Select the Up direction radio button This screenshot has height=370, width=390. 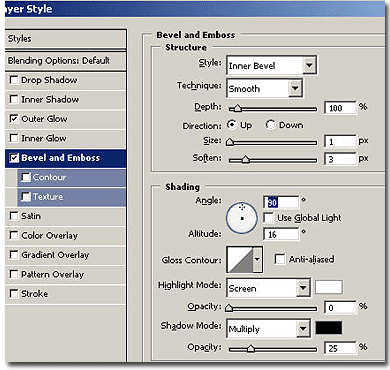232,125
